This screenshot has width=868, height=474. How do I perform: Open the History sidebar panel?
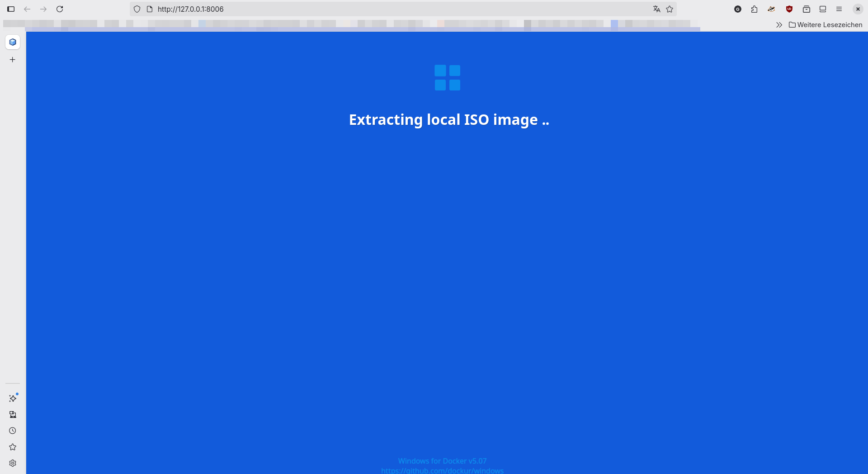(x=13, y=431)
